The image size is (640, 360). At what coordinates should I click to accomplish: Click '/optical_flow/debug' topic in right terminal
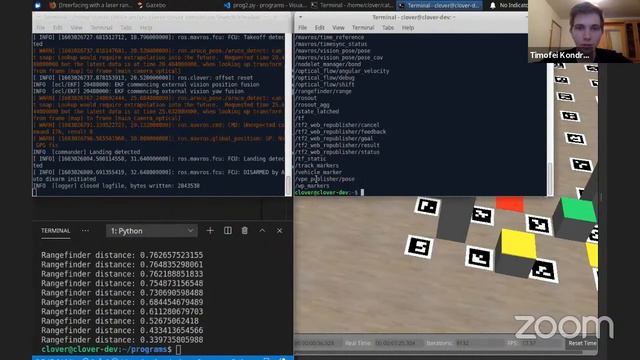click(x=324, y=78)
